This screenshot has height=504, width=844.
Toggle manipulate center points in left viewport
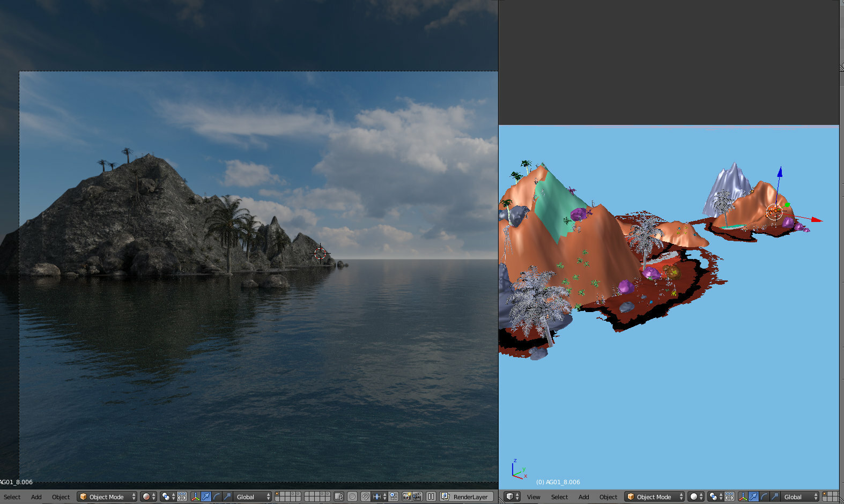point(182,497)
